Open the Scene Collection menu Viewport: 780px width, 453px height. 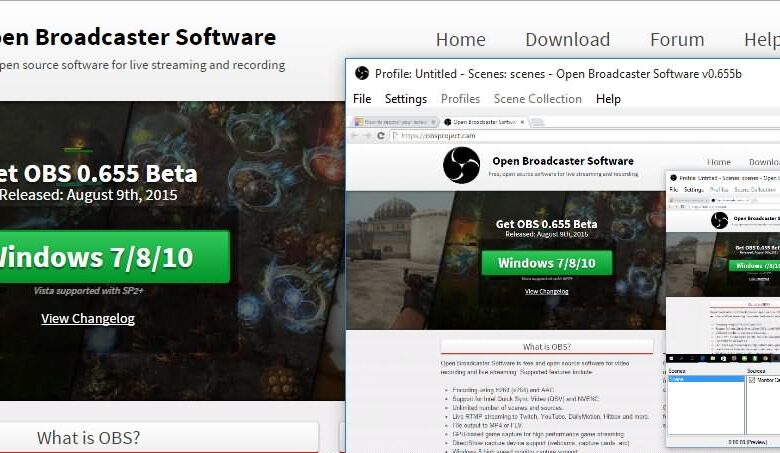[538, 99]
